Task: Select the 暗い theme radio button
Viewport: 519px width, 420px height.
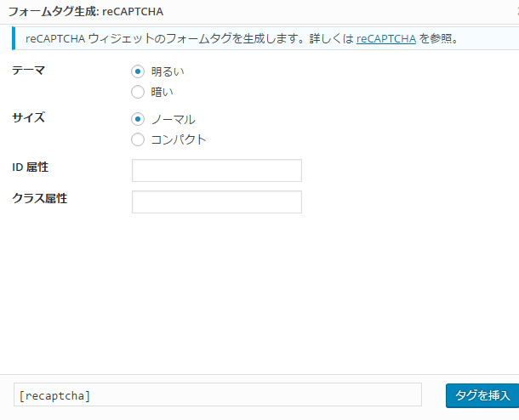Action: [x=138, y=92]
